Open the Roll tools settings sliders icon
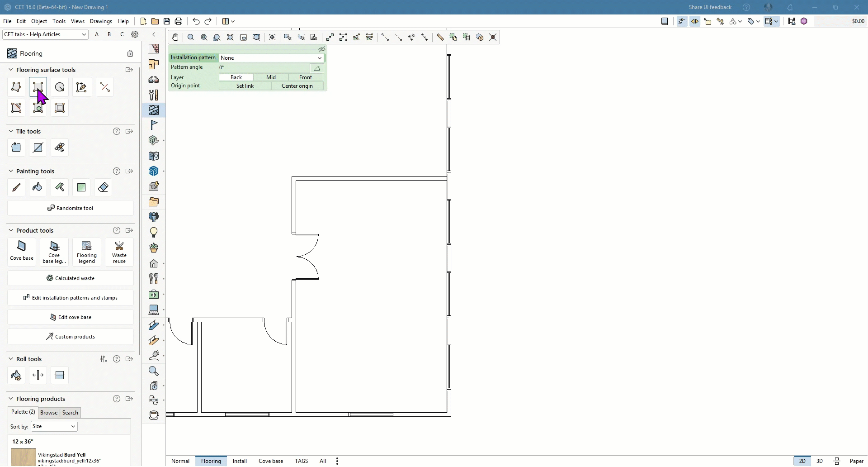 point(104,359)
